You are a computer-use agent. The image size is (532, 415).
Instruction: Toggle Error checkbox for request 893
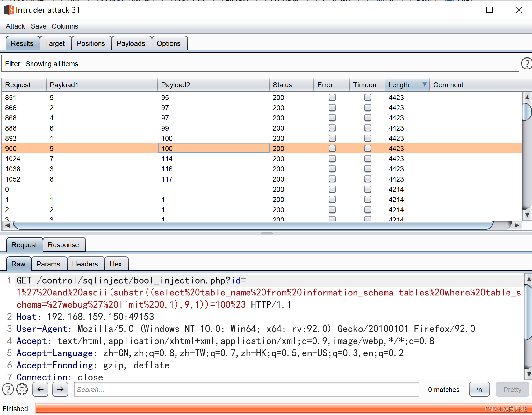332,138
